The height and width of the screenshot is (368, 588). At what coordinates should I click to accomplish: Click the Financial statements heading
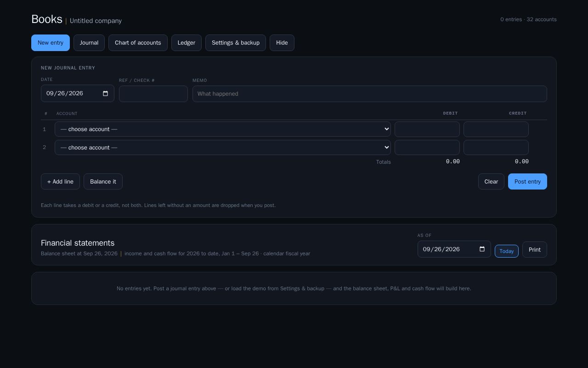tap(78, 243)
